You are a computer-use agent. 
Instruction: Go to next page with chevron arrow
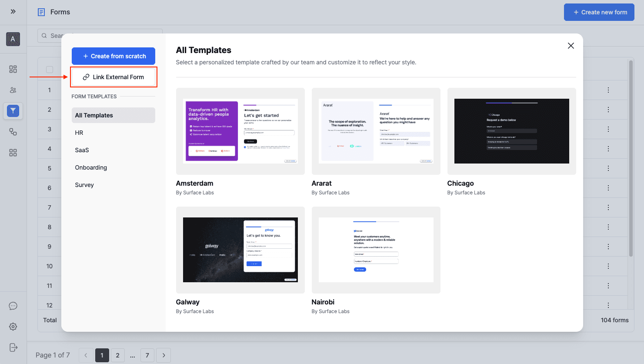(164, 355)
